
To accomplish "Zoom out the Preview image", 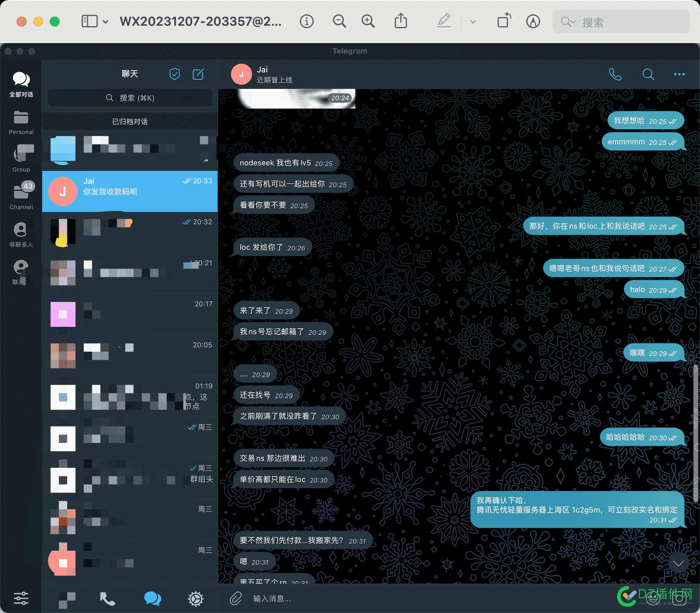I will click(339, 21).
